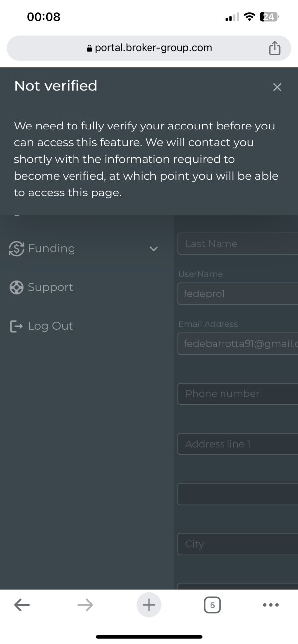
Task: Go back with browser back arrow
Action: point(22,605)
